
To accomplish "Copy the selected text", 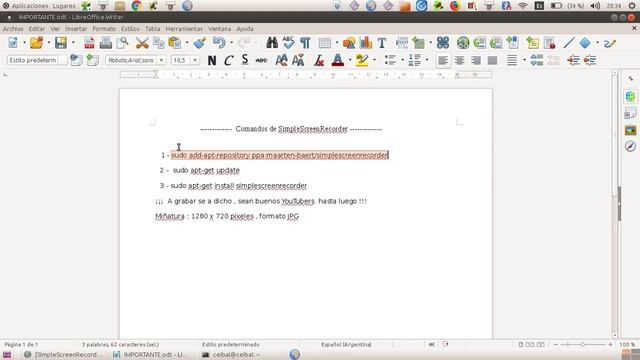I will (x=159, y=42).
